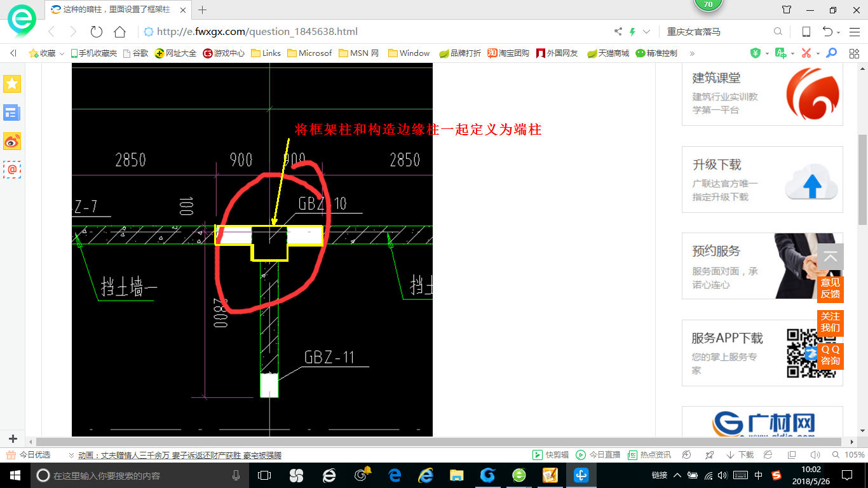
Task: Open the 精准控制 bookmark
Action: (x=656, y=53)
